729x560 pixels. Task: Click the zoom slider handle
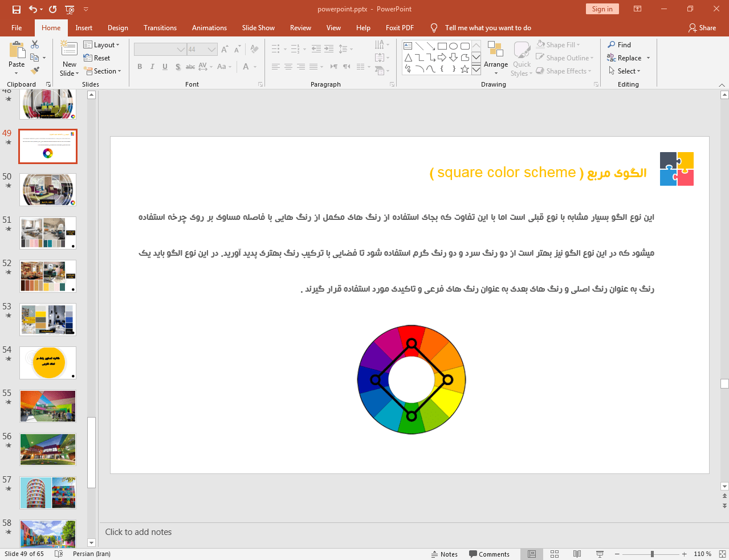(652, 554)
